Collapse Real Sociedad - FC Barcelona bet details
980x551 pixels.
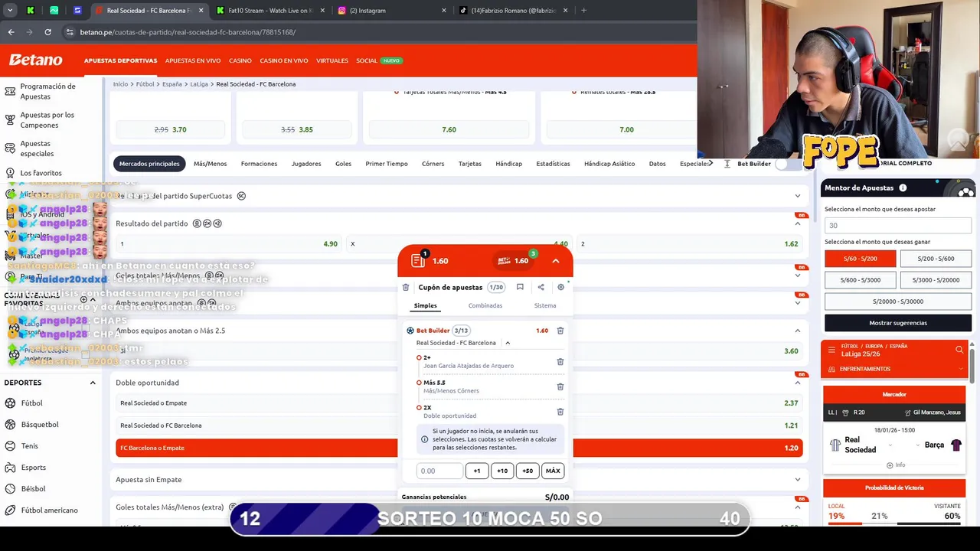508,343
